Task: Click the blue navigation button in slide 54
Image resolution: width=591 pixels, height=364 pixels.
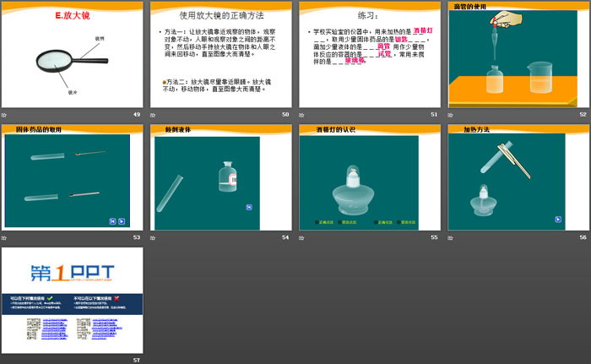Action: point(249,207)
